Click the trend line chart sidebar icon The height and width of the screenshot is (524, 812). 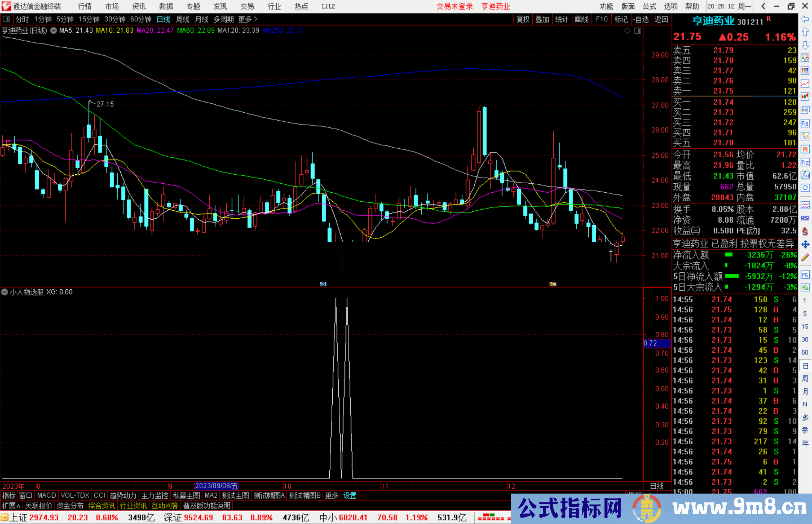click(x=805, y=84)
